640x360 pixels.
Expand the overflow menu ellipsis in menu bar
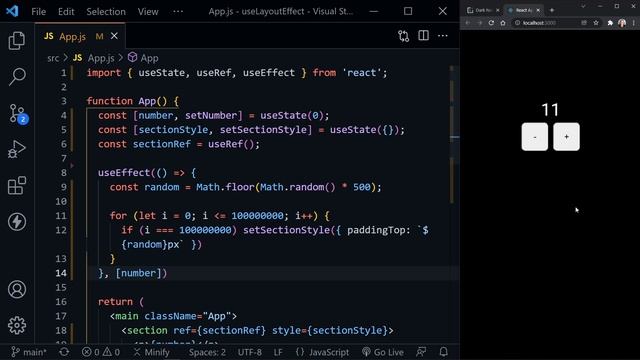(x=178, y=11)
